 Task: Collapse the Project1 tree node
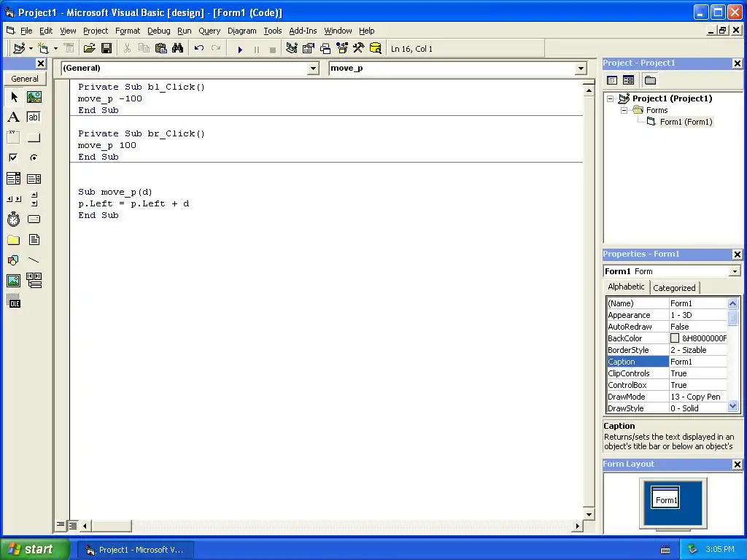click(611, 98)
